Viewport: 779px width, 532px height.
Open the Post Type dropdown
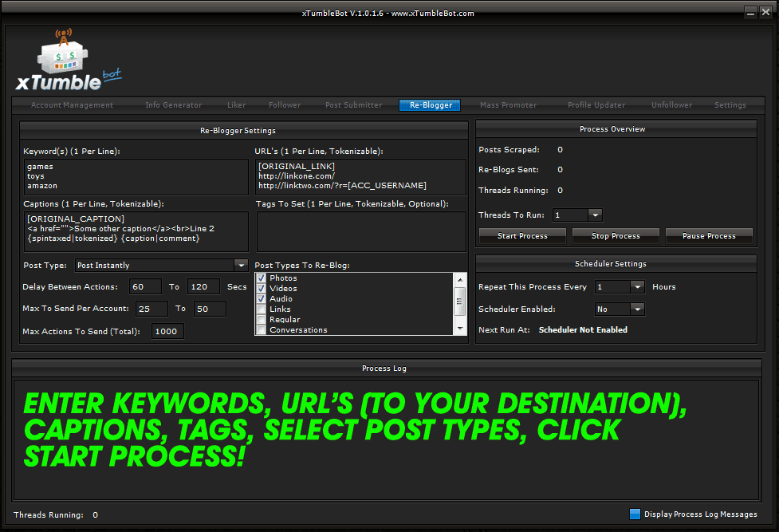click(x=241, y=266)
